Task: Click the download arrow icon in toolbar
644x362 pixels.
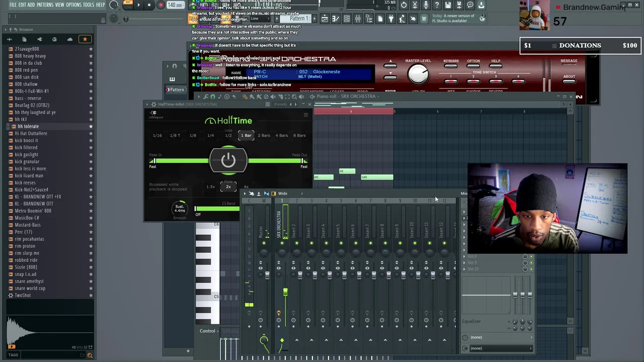Action: (x=481, y=5)
